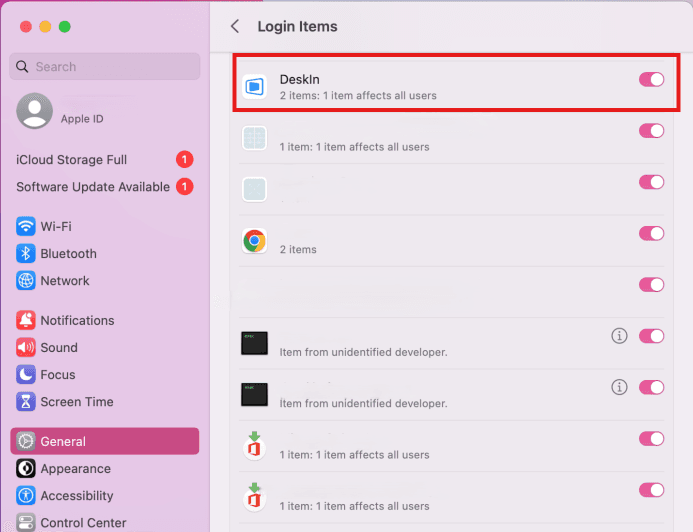The height and width of the screenshot is (532, 693).
Task: Select Control Center in sidebar
Action: click(x=105, y=523)
